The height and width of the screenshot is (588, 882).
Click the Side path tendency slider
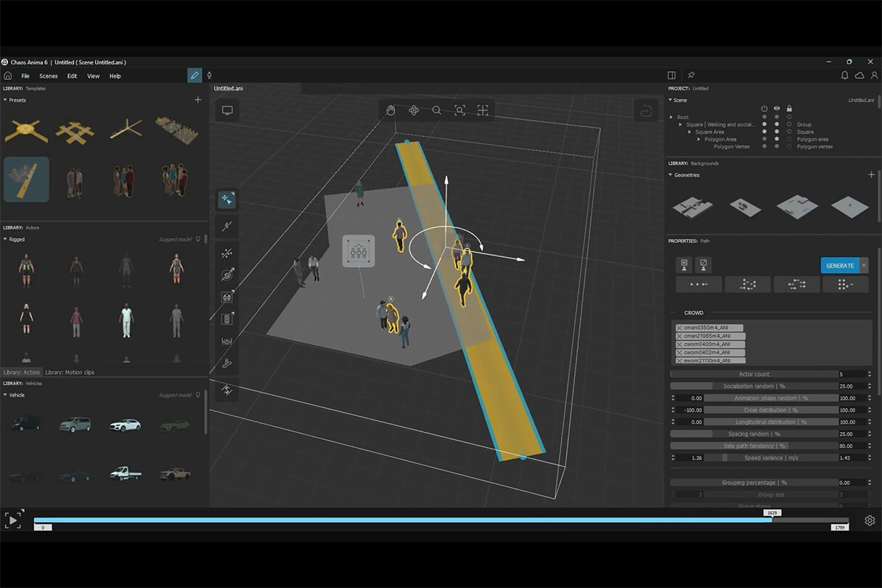tap(753, 446)
